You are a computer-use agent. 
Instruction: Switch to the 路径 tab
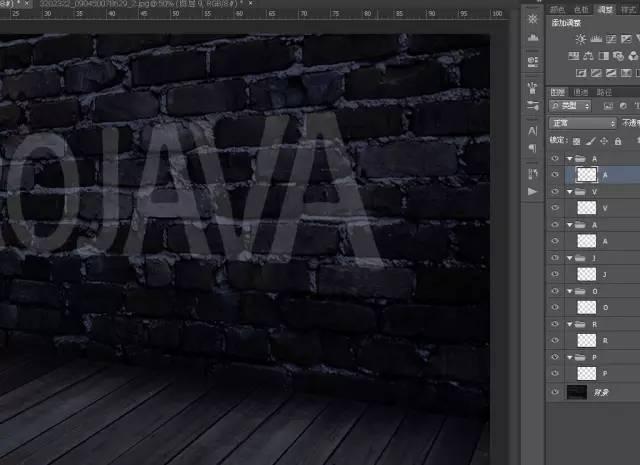pyautogui.click(x=604, y=92)
